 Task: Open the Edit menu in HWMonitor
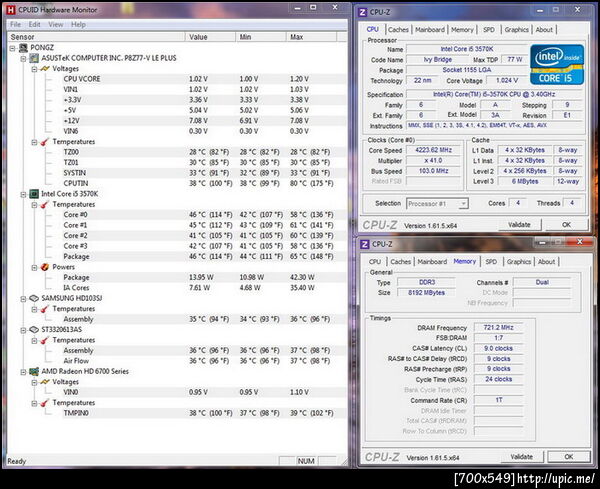(x=34, y=24)
